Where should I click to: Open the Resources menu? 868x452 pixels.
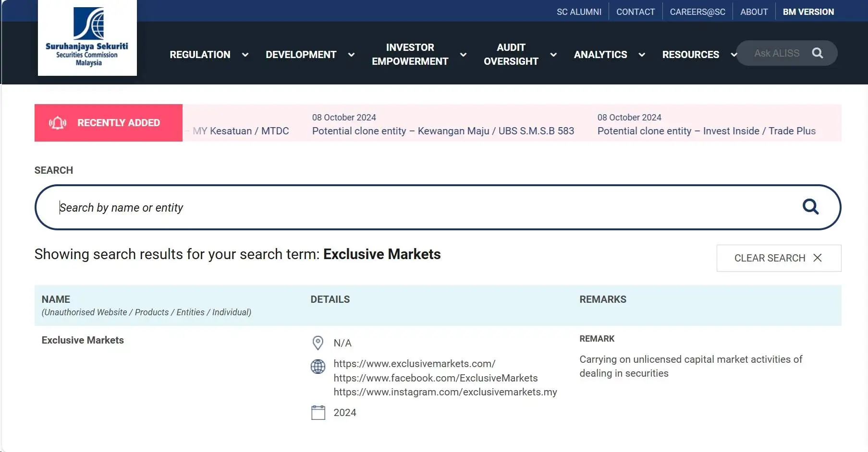click(x=691, y=55)
